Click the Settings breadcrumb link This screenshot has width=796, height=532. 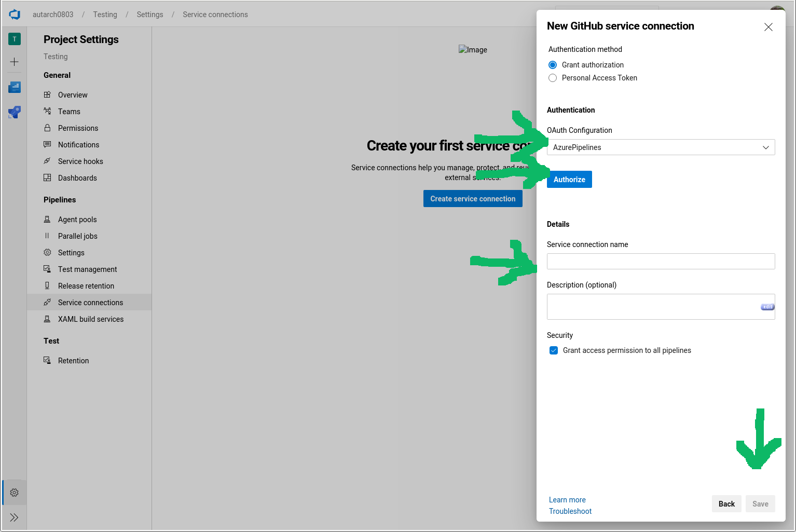tap(150, 15)
